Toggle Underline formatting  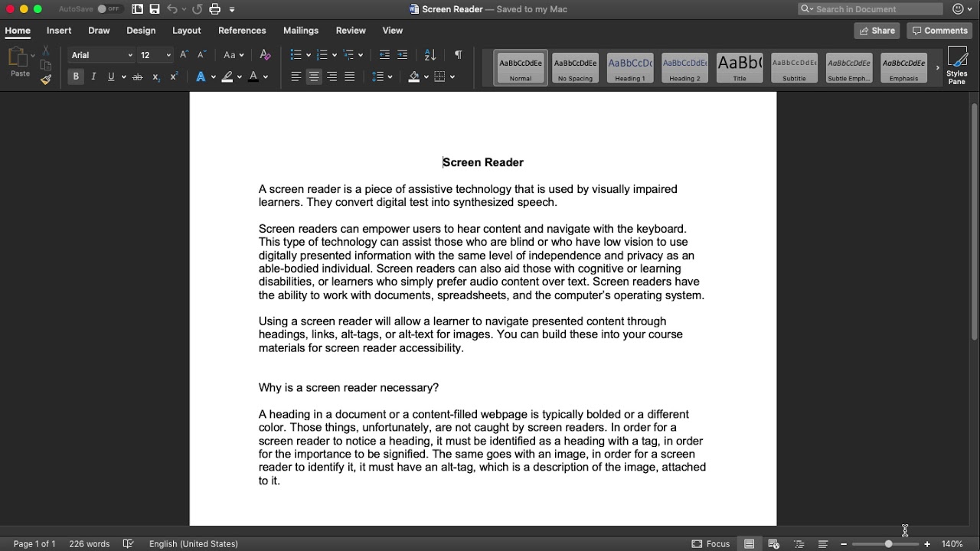tap(111, 77)
